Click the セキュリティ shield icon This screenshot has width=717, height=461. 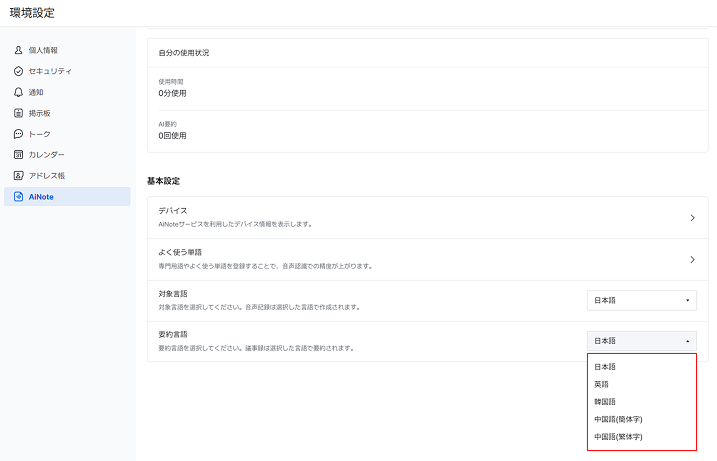tap(18, 71)
